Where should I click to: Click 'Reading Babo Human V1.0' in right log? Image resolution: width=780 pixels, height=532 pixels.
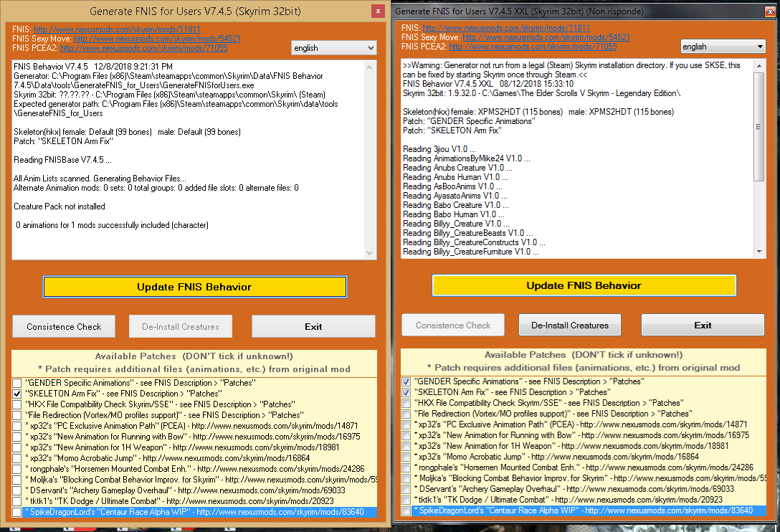click(x=454, y=214)
